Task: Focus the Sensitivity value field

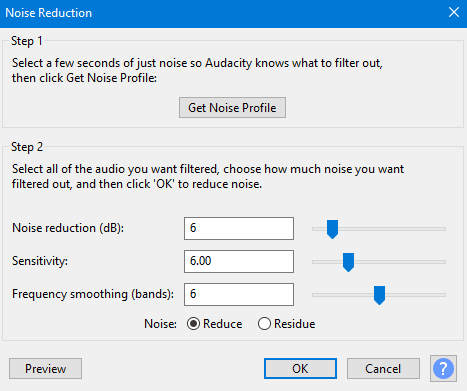Action: [239, 261]
